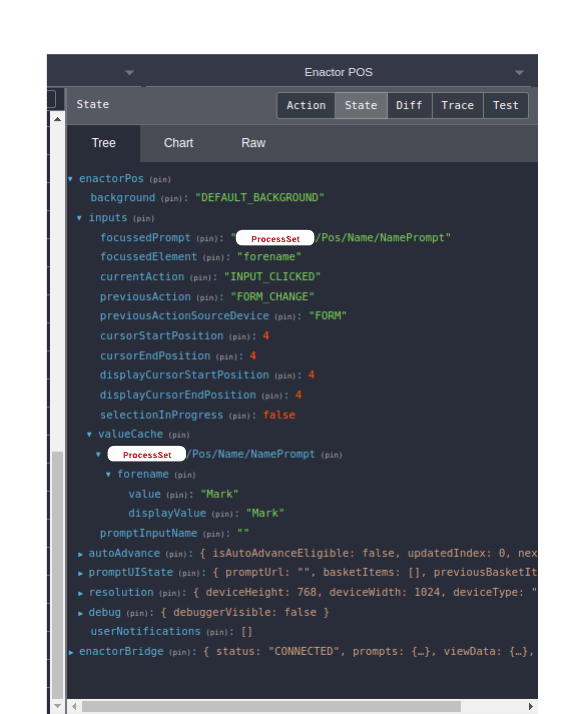Screen dimensions: 584x714
Task: Click the cursorEndPosition key
Action: coord(155,356)
